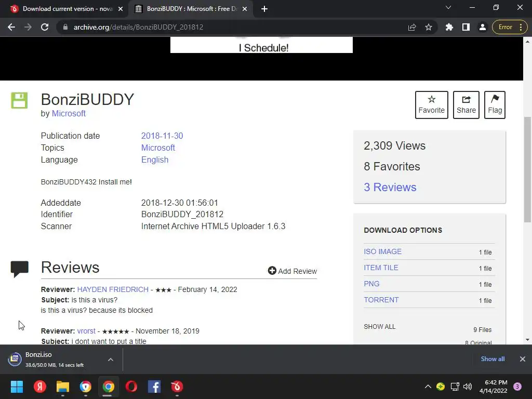Screen dimensions: 532x399
Task: Open the notification badge with 3
Action: (x=517, y=387)
